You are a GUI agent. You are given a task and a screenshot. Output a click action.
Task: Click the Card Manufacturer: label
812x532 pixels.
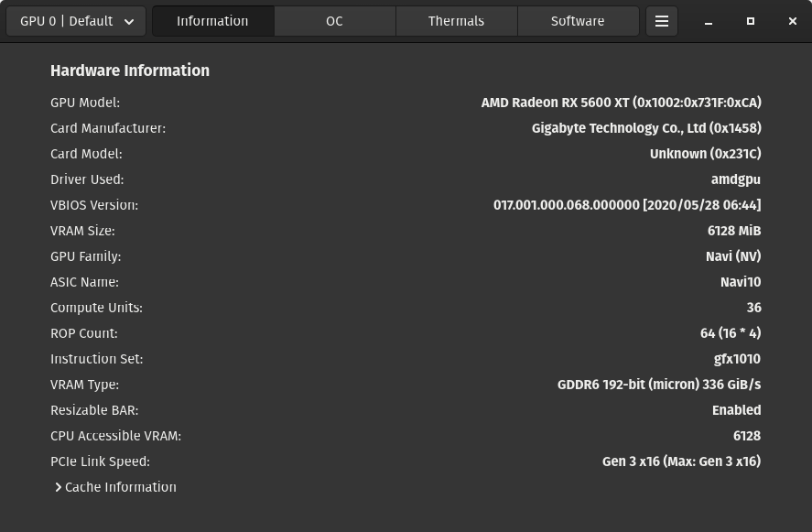click(108, 128)
